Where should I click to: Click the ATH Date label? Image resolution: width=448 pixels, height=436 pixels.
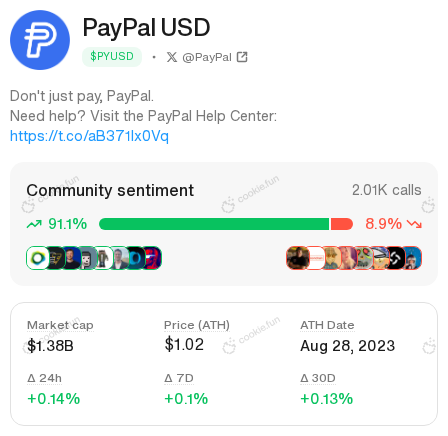327,325
